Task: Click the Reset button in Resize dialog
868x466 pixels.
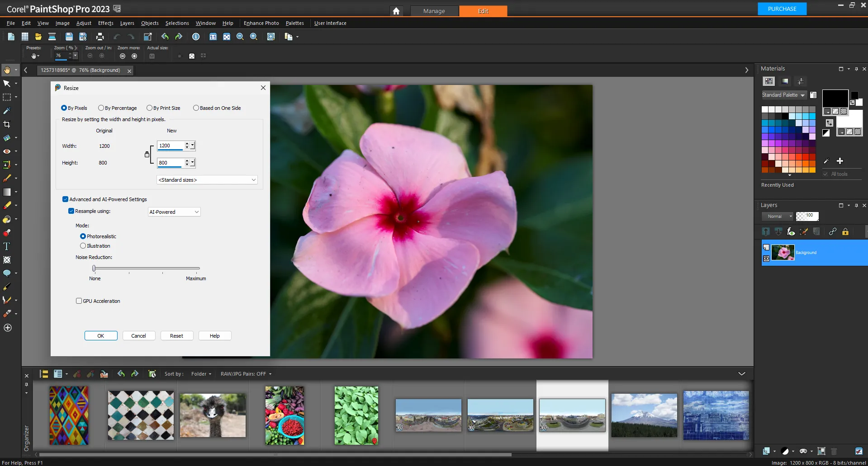Action: pyautogui.click(x=176, y=335)
